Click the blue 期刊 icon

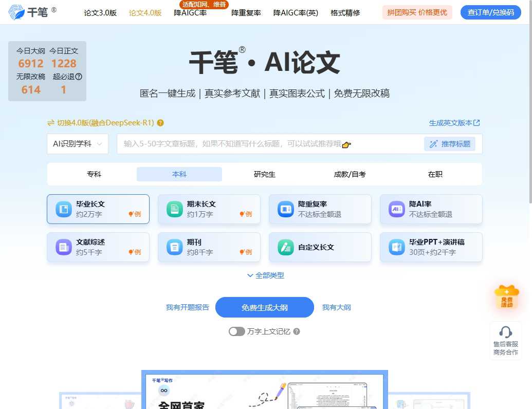click(174, 247)
